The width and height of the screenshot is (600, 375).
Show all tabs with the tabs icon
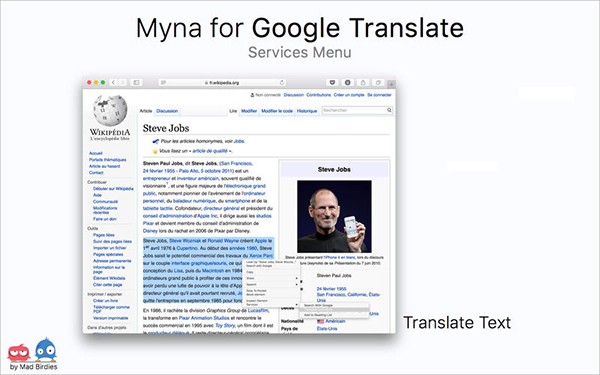coord(378,82)
